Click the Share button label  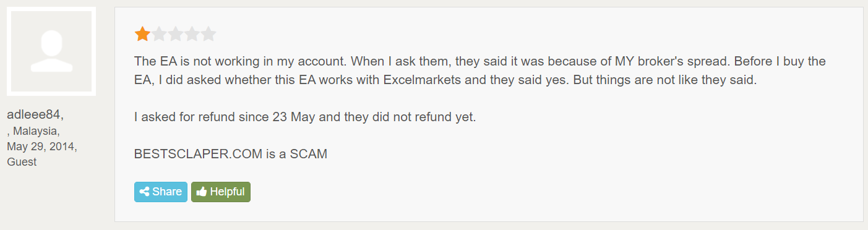click(x=167, y=192)
